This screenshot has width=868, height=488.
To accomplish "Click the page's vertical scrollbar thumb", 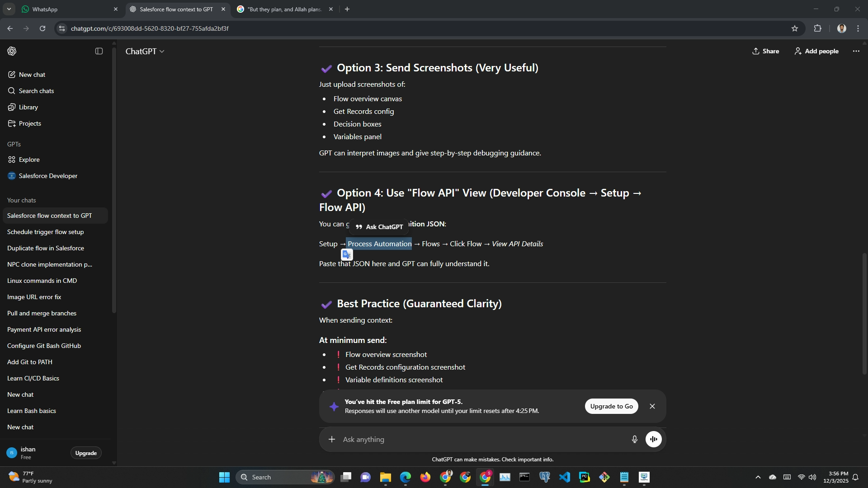I will click(864, 313).
